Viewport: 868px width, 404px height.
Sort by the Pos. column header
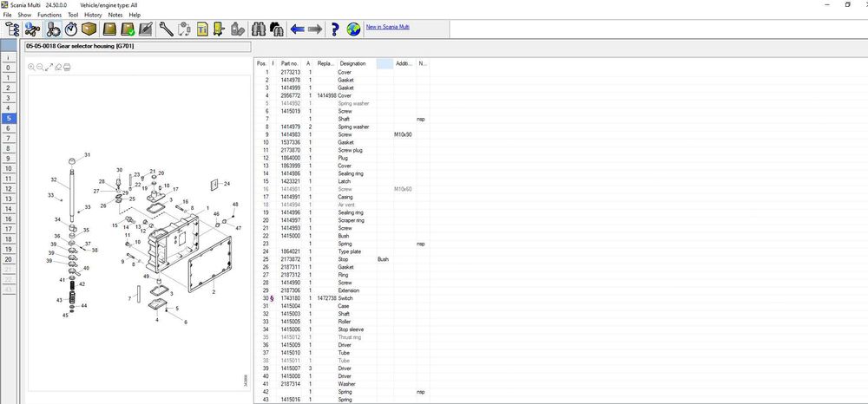click(x=262, y=63)
